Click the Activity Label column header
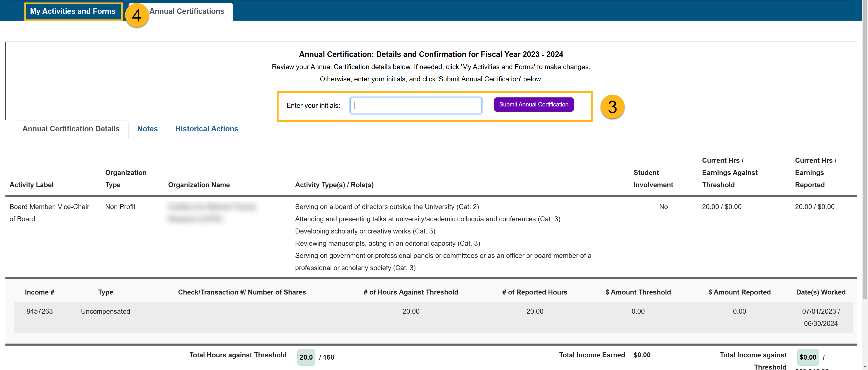The image size is (868, 370). pyautogui.click(x=31, y=185)
